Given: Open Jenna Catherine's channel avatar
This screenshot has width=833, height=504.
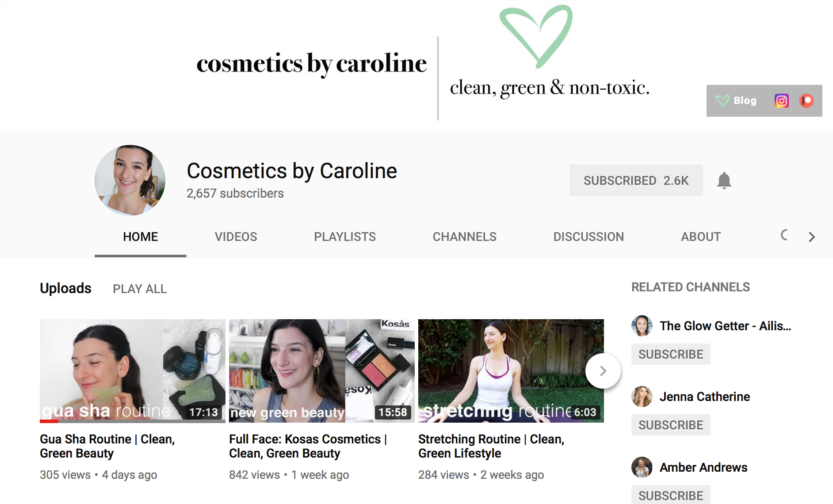Looking at the screenshot, I should pyautogui.click(x=642, y=397).
